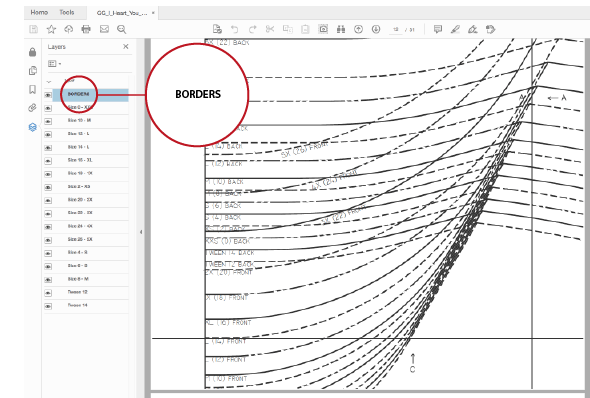
Task: Toggle eye for Size 18 - 1X layer
Action: [48, 174]
